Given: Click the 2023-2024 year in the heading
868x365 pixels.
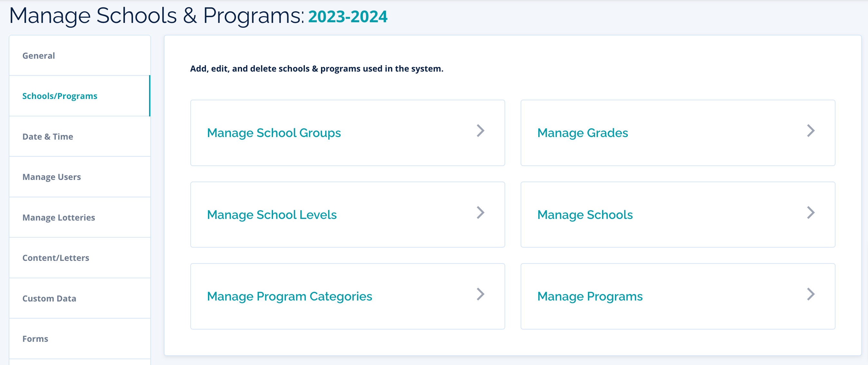Looking at the screenshot, I should (x=347, y=17).
